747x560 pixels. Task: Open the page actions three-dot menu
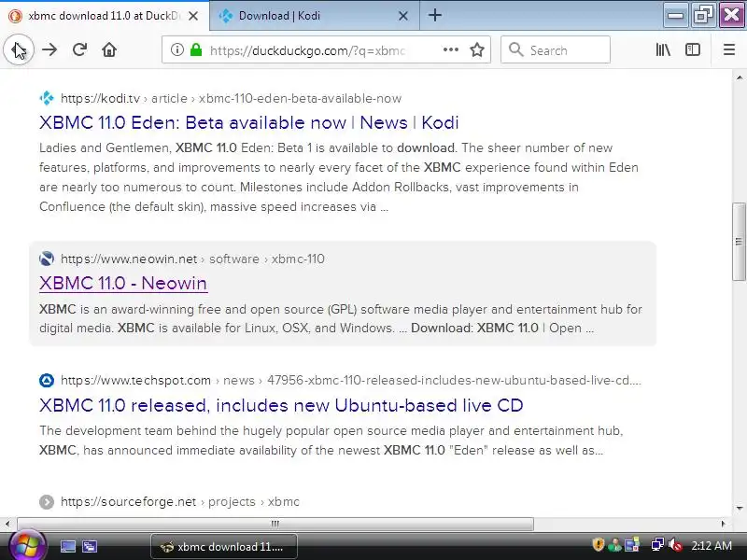click(x=451, y=49)
